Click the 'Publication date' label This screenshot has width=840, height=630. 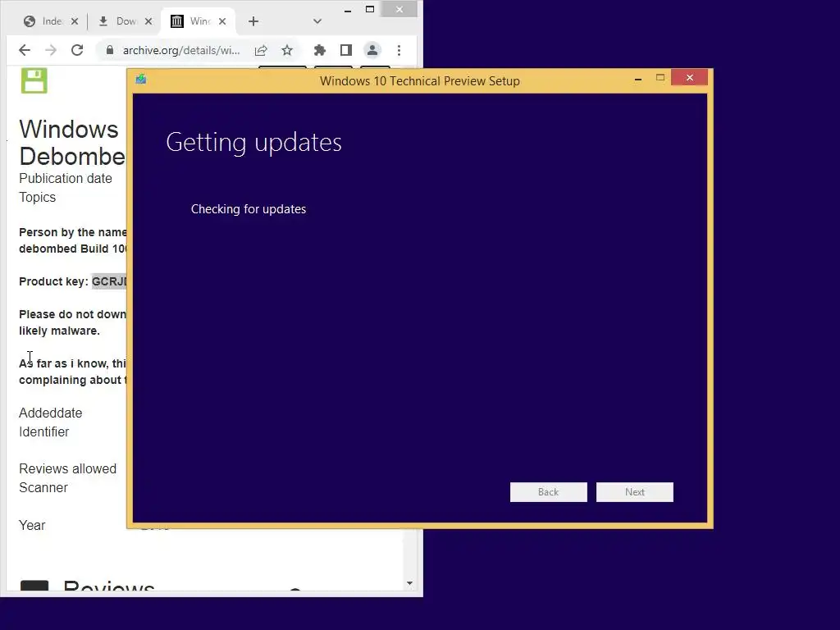click(66, 178)
